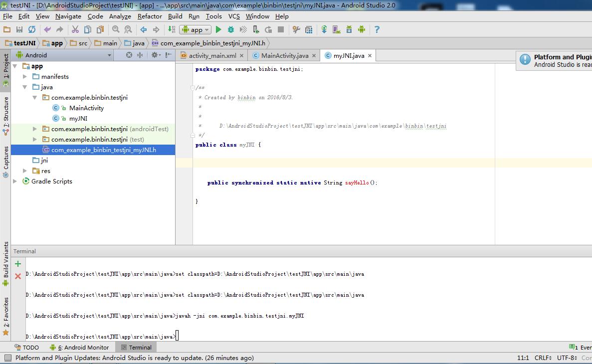Click the Copy icon in toolbar

coord(88,29)
